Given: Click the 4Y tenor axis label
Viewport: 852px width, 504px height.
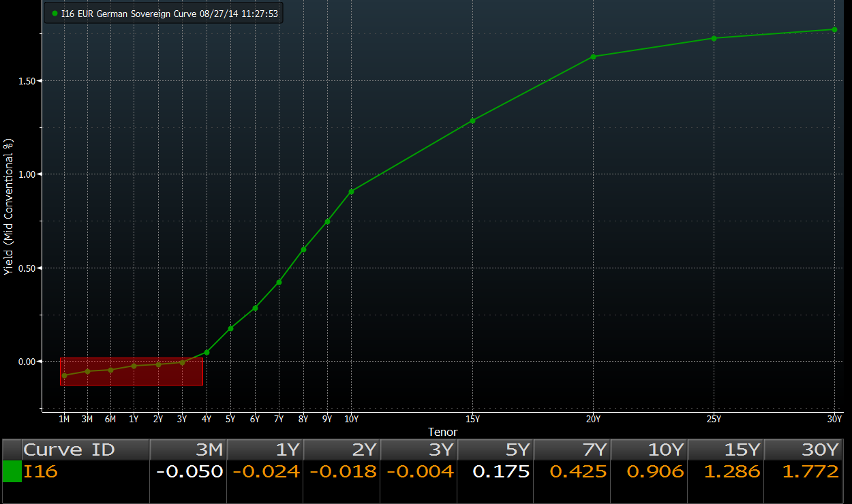Looking at the screenshot, I should pos(207,419).
